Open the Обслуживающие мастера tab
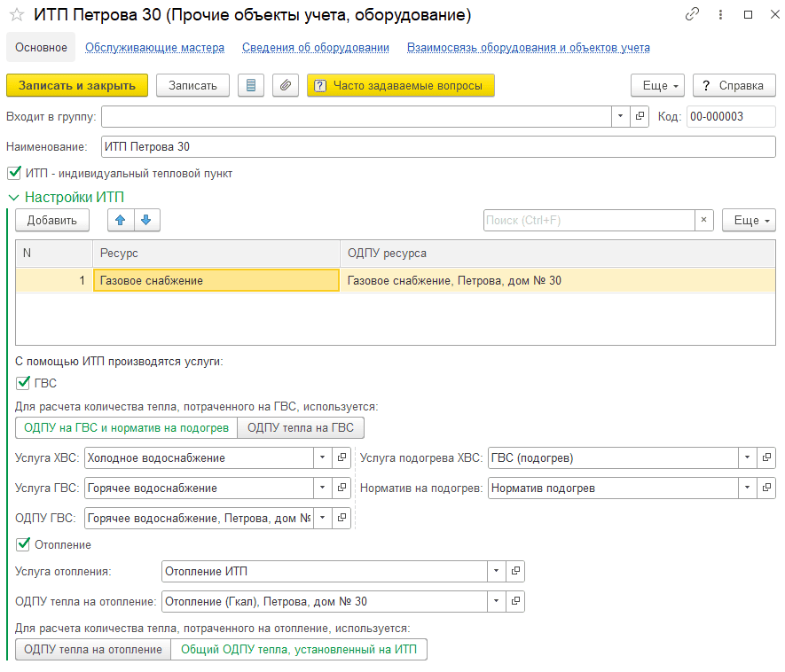The height and width of the screenshot is (672, 785). pyautogui.click(x=154, y=48)
